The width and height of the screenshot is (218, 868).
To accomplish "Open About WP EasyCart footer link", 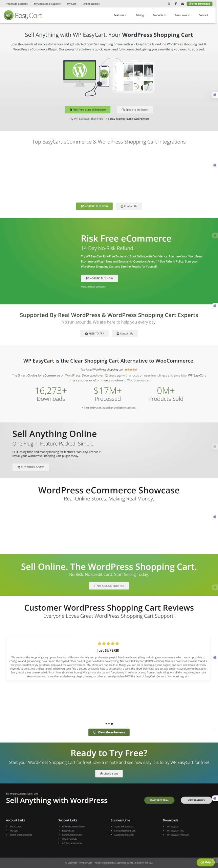I will pyautogui.click(x=124, y=827).
